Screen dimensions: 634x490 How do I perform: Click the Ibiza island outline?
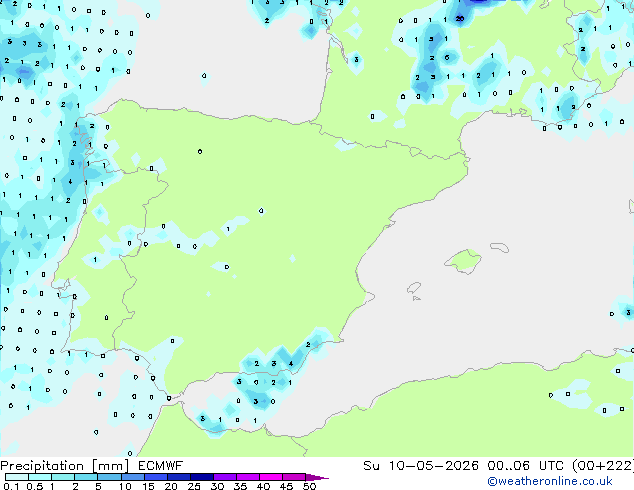tap(414, 288)
